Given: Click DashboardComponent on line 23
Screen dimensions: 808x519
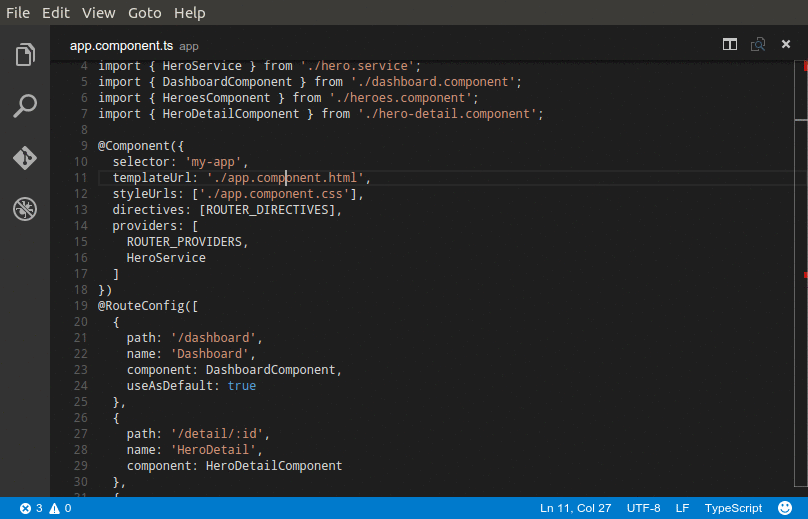Looking at the screenshot, I should click(271, 370).
